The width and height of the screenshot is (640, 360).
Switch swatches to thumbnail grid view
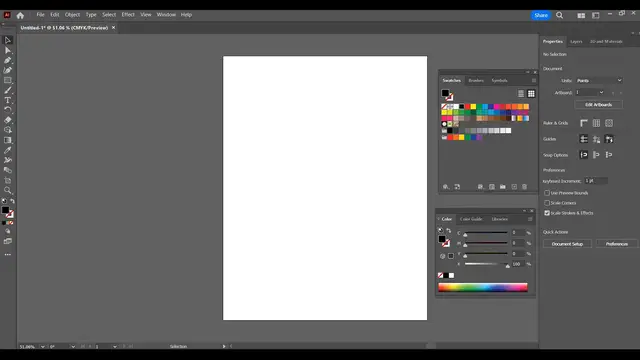[x=531, y=94]
